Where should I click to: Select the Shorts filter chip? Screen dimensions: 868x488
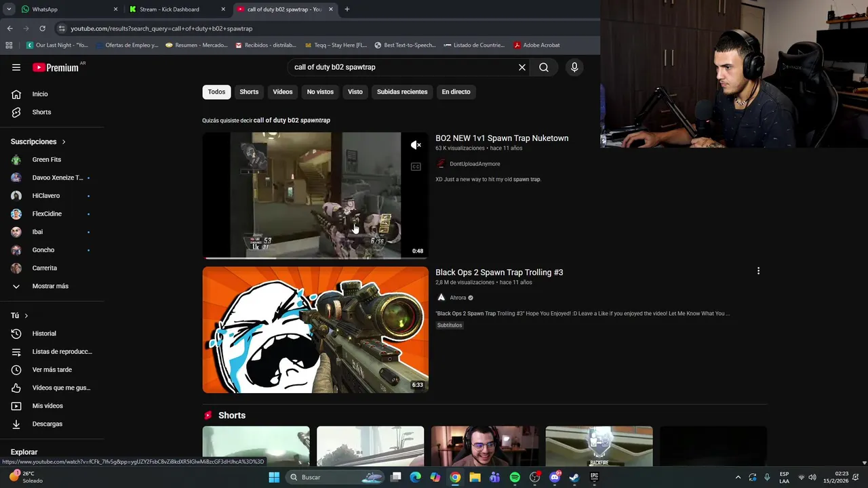(x=249, y=92)
